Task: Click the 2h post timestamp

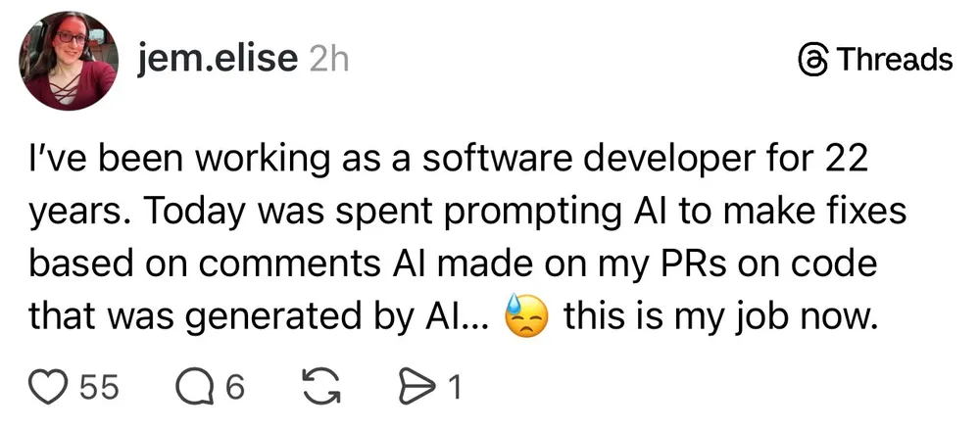Action: tap(328, 59)
